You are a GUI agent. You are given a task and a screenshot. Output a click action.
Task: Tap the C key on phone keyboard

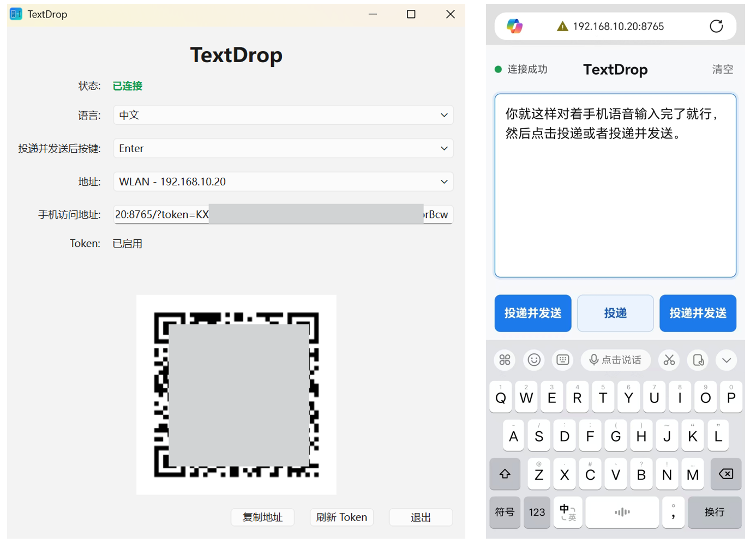(x=590, y=474)
